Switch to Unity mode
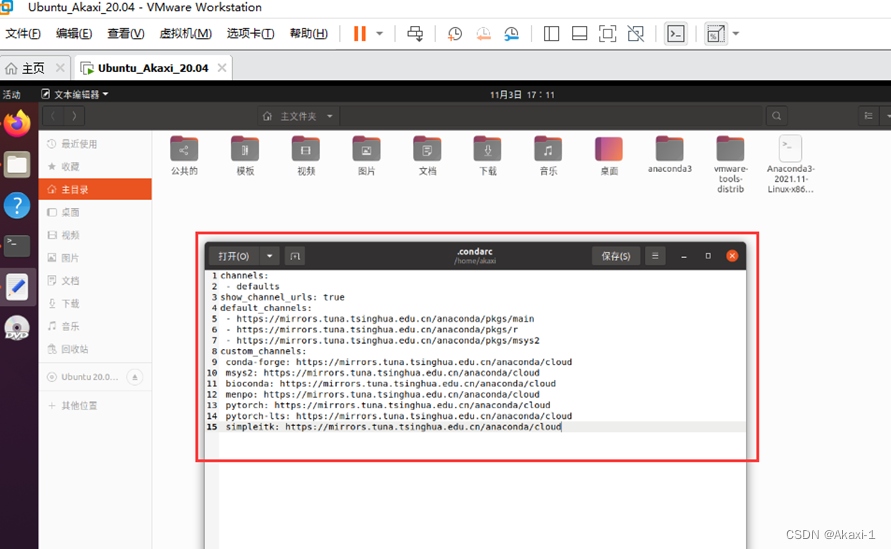The image size is (891, 549). (636, 34)
